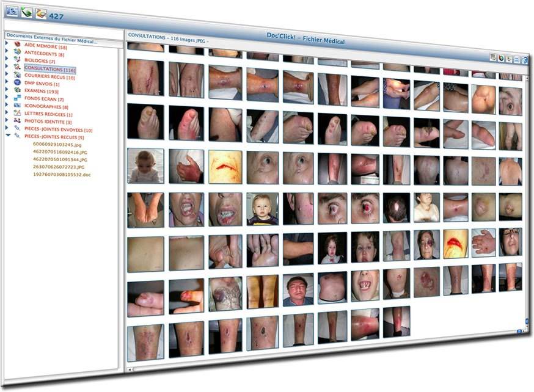This screenshot has width=534, height=392.
Task: Expand the FONDS ECRAN arrow
Action: click(x=7, y=97)
